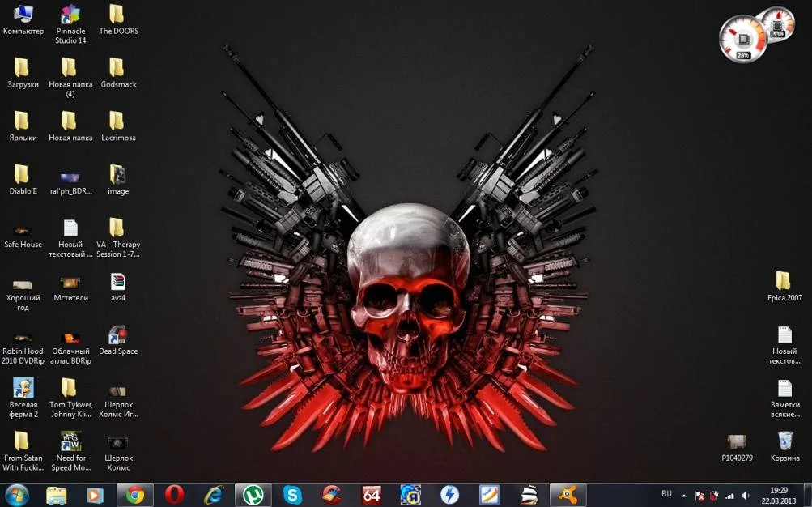Click the RU language indicator
Image resolution: width=812 pixels, height=507 pixels.
[666, 494]
